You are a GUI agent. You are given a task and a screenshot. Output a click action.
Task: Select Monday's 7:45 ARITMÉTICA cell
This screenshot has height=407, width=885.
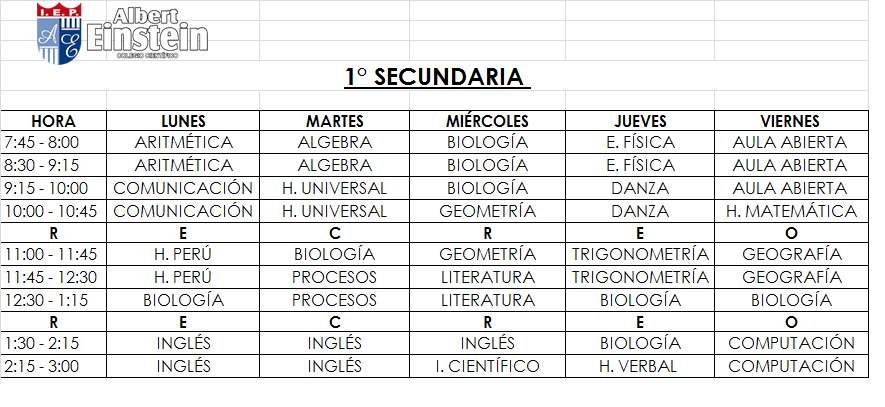pyautogui.click(x=183, y=142)
